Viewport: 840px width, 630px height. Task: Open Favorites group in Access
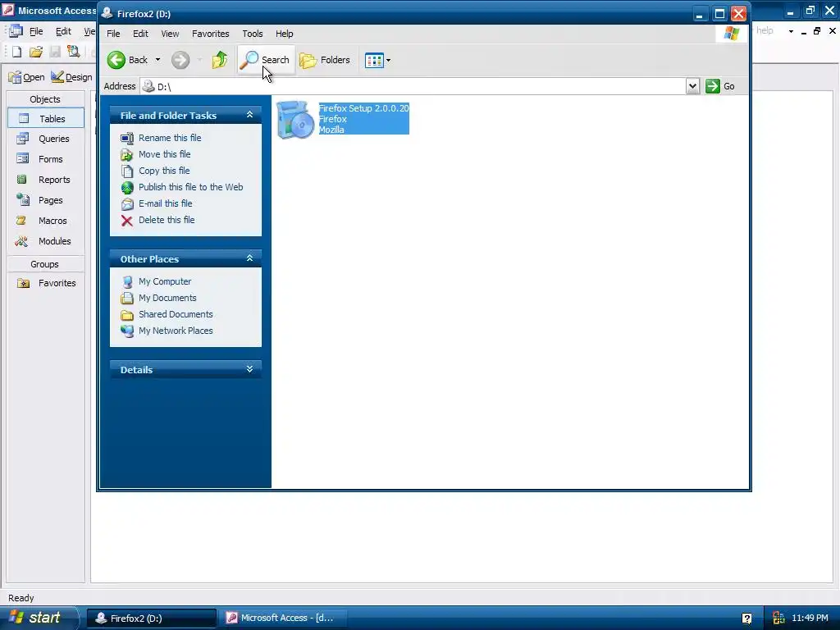46,283
